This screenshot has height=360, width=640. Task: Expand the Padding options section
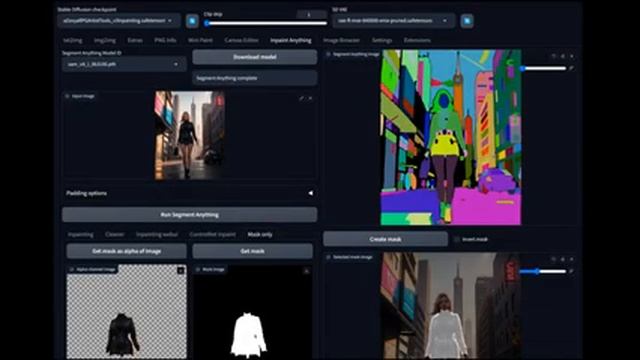pos(189,193)
